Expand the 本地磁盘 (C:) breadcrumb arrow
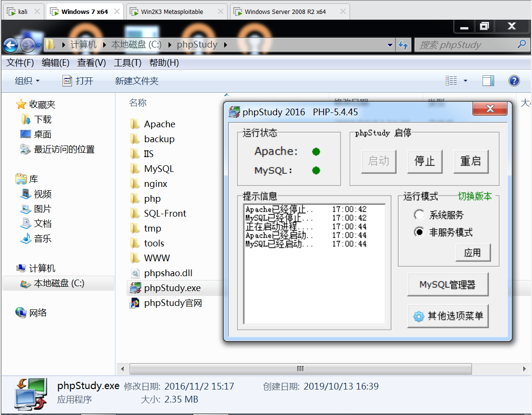Viewport: 532px width, 415px height. click(x=169, y=45)
